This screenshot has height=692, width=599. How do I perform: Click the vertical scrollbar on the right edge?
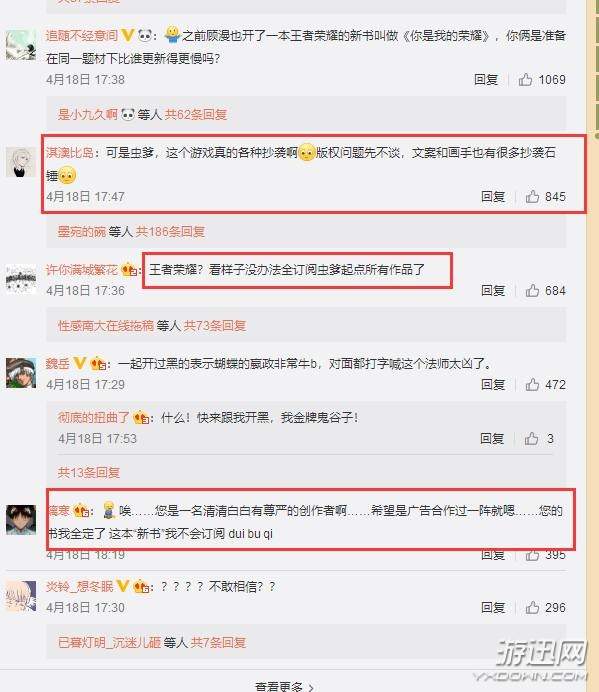click(593, 346)
